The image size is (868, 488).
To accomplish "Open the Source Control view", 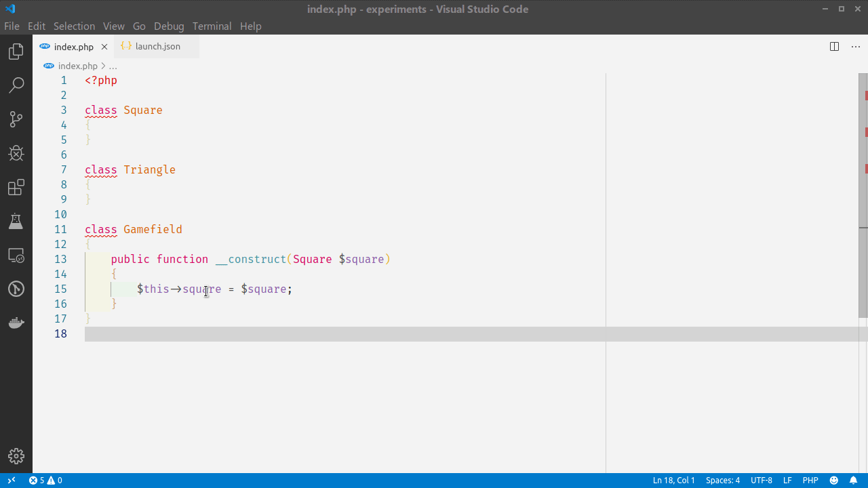I will click(16, 119).
